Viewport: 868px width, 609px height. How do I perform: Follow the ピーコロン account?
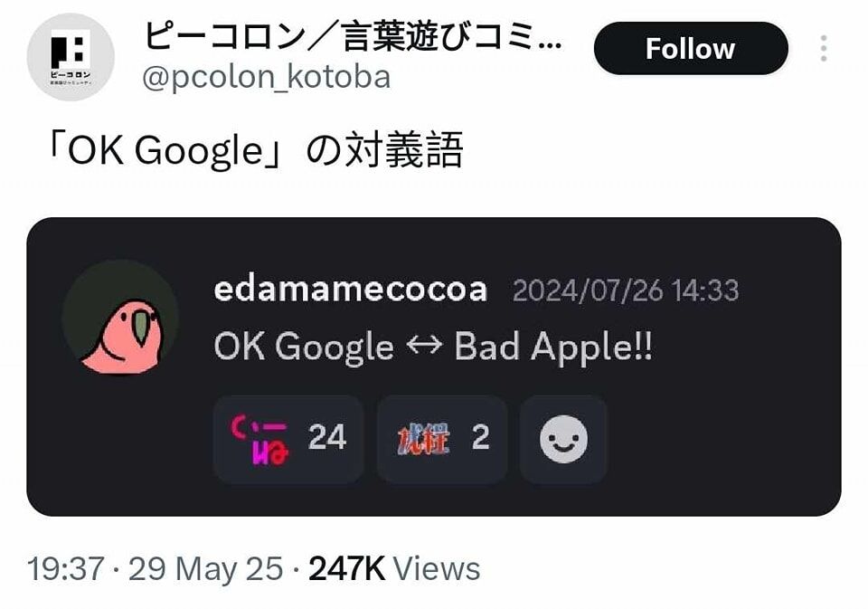coord(690,49)
